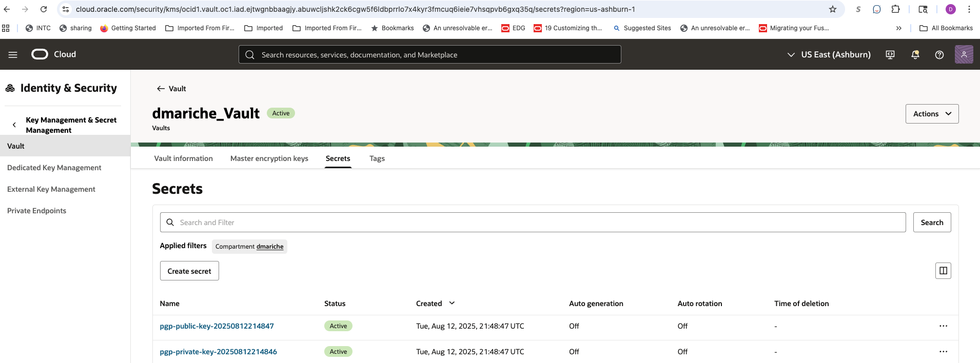Open the Migrating your Fus... bookmark
Image resolution: width=980 pixels, height=363 pixels.
[x=794, y=28]
